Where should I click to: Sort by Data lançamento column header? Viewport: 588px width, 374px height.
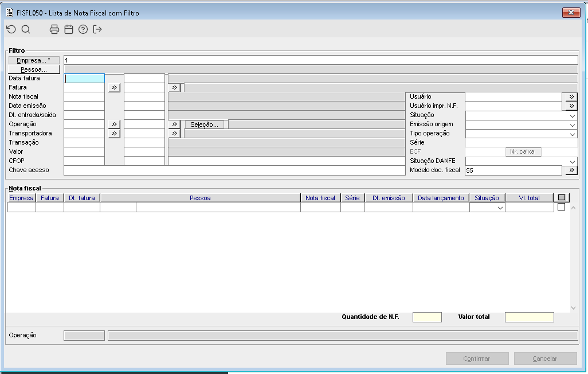pyautogui.click(x=441, y=198)
